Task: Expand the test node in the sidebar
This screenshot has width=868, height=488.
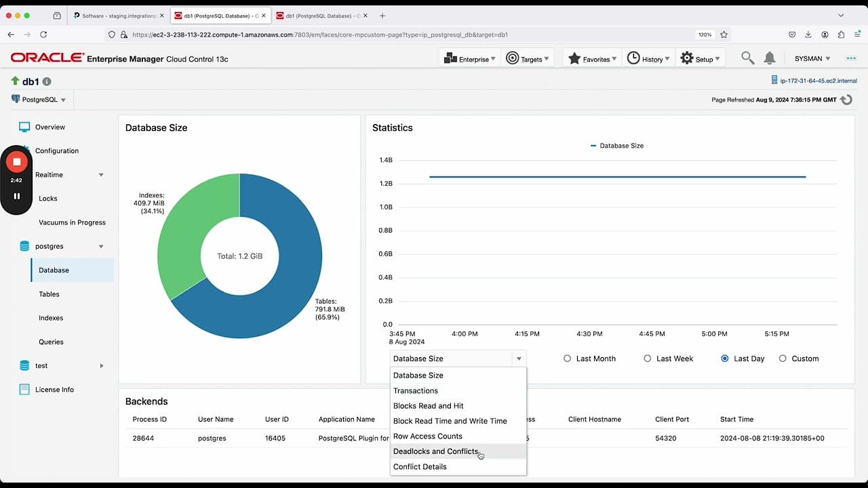Action: [x=101, y=365]
